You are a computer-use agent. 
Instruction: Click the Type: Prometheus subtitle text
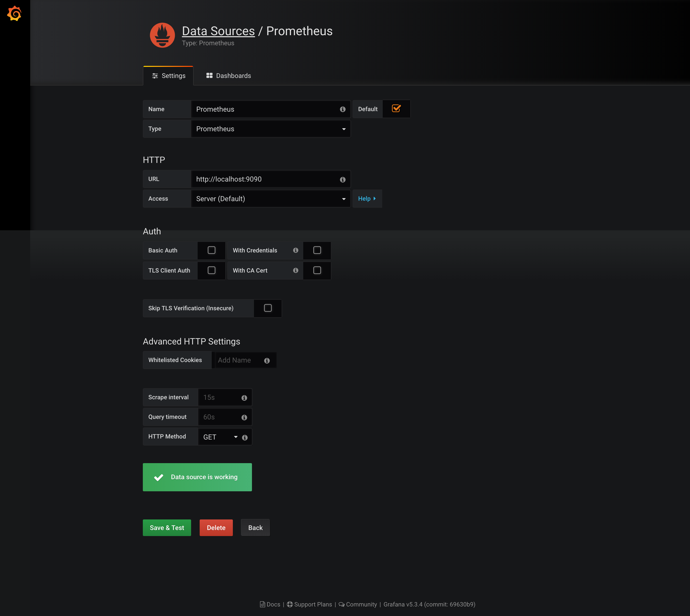point(208,43)
